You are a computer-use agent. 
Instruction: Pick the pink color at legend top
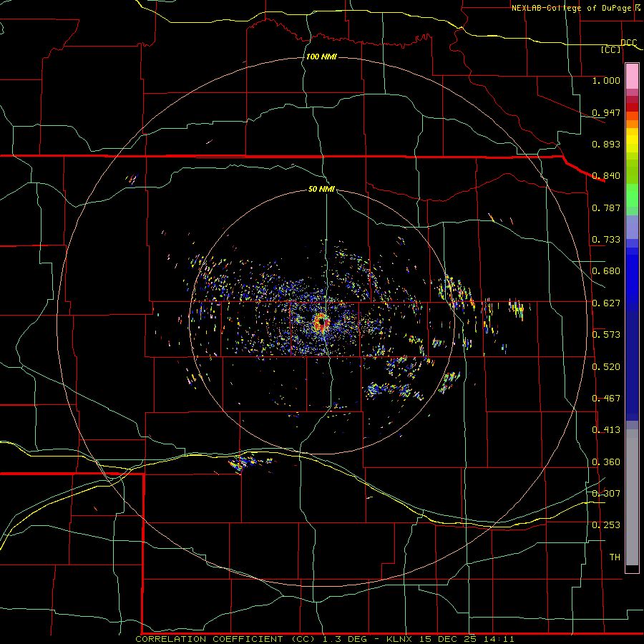[x=632, y=76]
